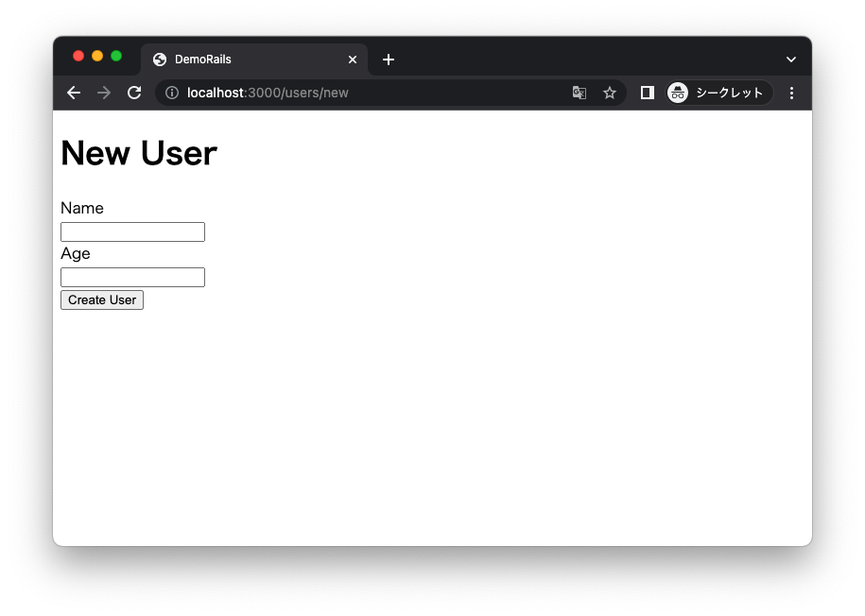Reload the page with the refresh icon
This screenshot has height=616, width=865.
133,93
